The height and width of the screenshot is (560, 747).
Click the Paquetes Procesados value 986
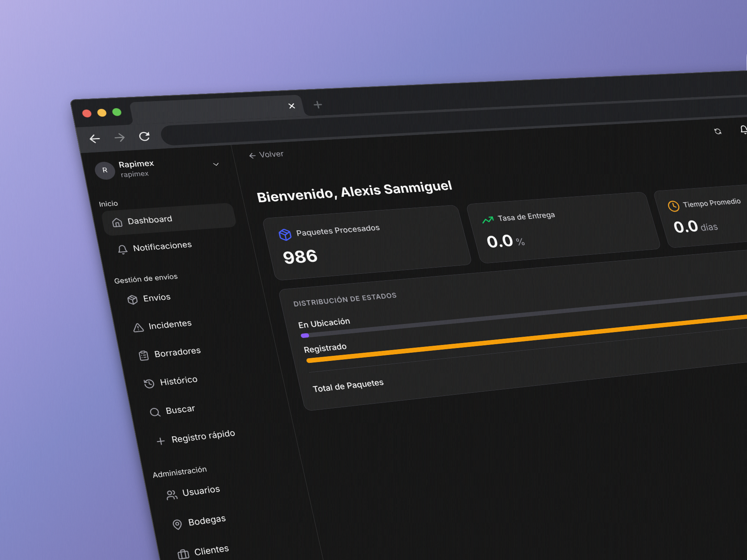(300, 257)
